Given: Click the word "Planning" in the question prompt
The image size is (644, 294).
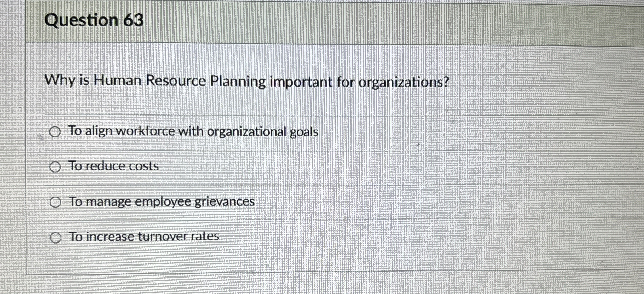Looking at the screenshot, I should coord(238,82).
